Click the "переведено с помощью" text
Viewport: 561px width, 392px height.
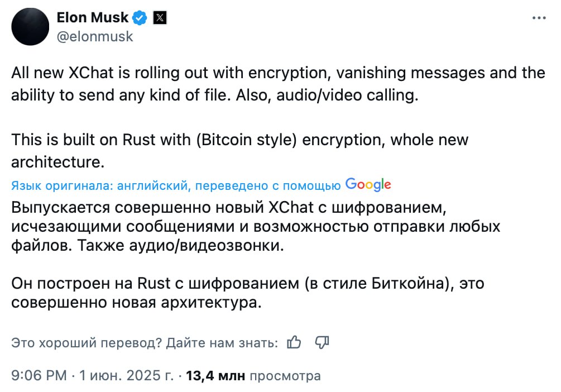click(267, 186)
